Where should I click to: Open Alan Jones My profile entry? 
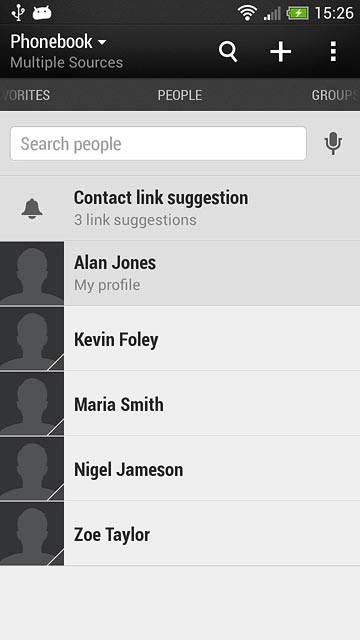(180, 273)
